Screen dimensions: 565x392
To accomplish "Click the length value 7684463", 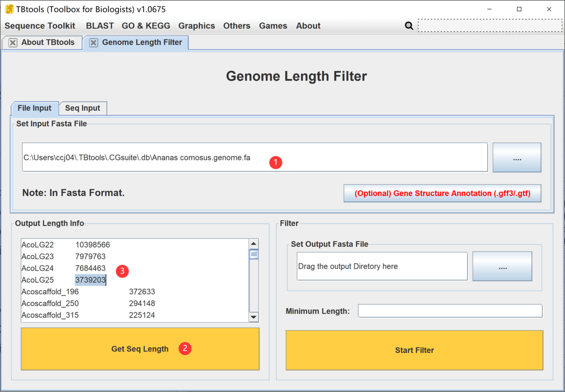I will [x=90, y=268].
